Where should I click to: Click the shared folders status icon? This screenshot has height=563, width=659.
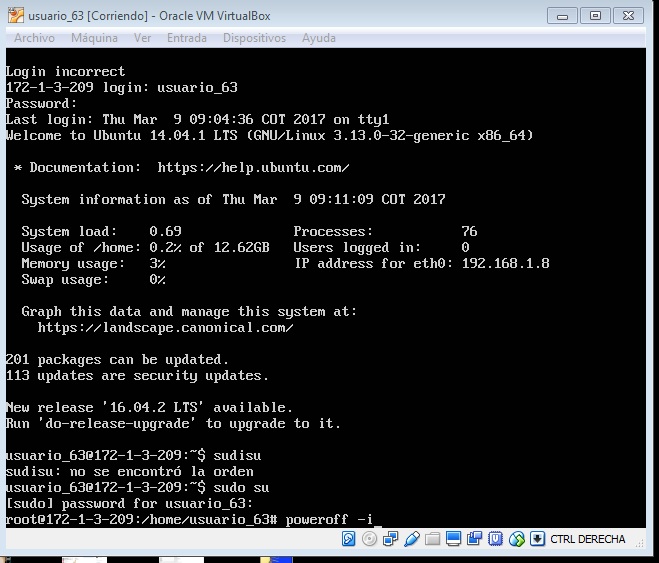[432, 539]
